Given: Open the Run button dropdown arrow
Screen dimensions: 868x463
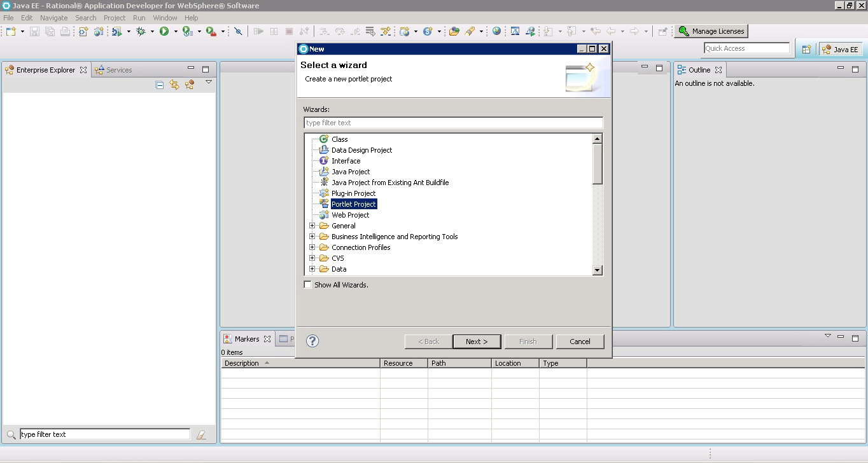Looking at the screenshot, I should pos(176,31).
